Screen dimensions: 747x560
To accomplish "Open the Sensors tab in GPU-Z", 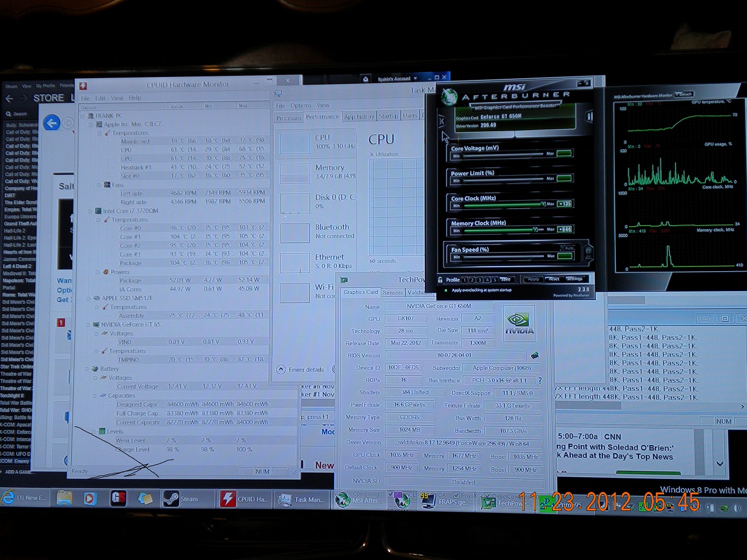I will [x=393, y=292].
